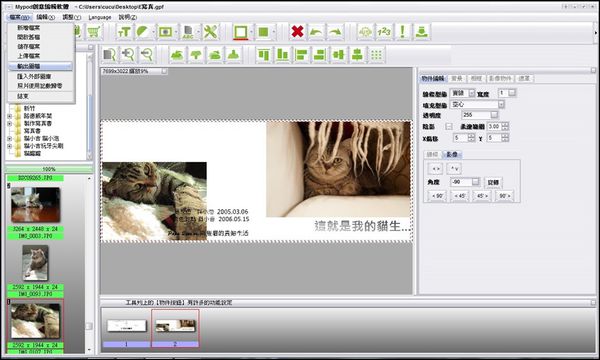Expand the second-to-last folder in tree
The height and width of the screenshot is (360, 600).
(10, 146)
